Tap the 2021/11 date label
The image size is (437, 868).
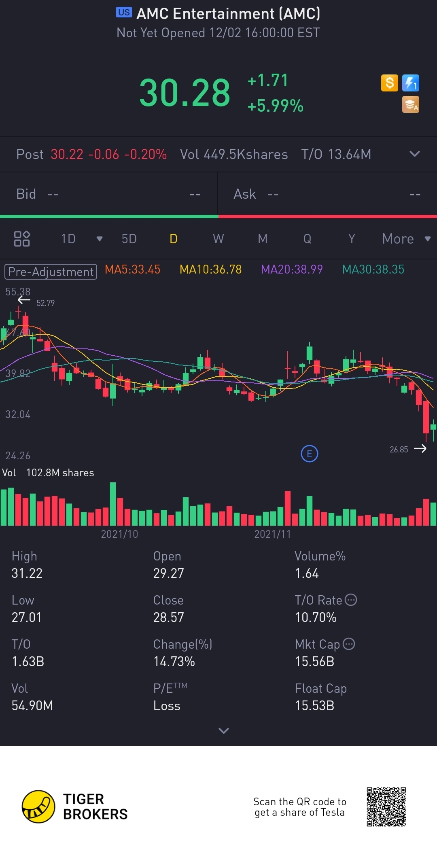pyautogui.click(x=273, y=534)
